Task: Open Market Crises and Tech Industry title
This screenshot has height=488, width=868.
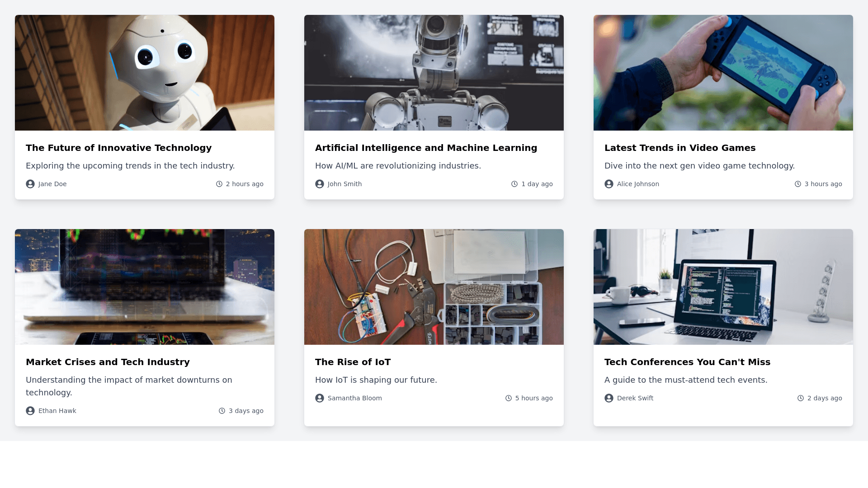Action: (x=108, y=362)
